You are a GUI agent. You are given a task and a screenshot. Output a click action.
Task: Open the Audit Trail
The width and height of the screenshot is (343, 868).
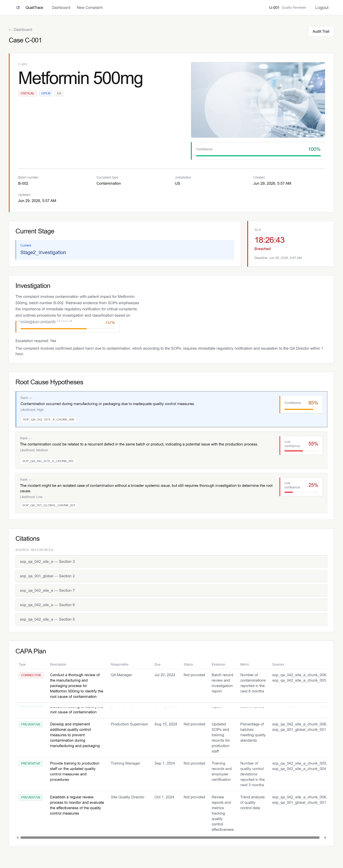pos(321,31)
